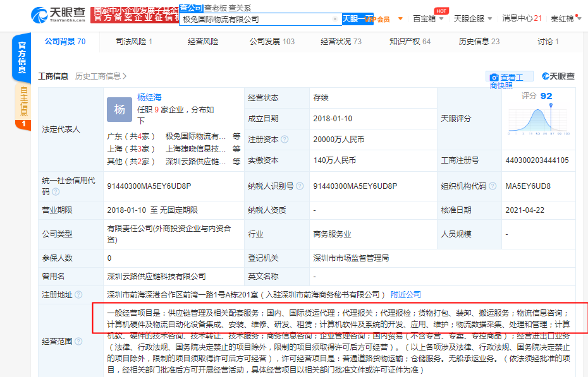Click the approval date 2021-04-22
The height and width of the screenshot is (377, 588).
(525, 210)
